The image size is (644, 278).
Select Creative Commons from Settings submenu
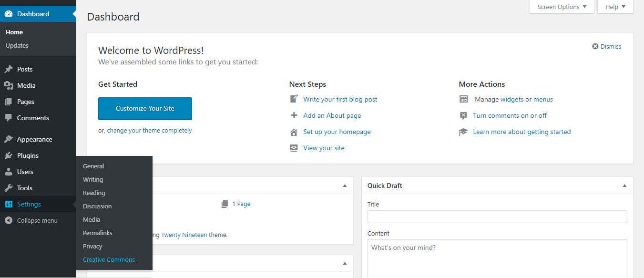tap(109, 260)
